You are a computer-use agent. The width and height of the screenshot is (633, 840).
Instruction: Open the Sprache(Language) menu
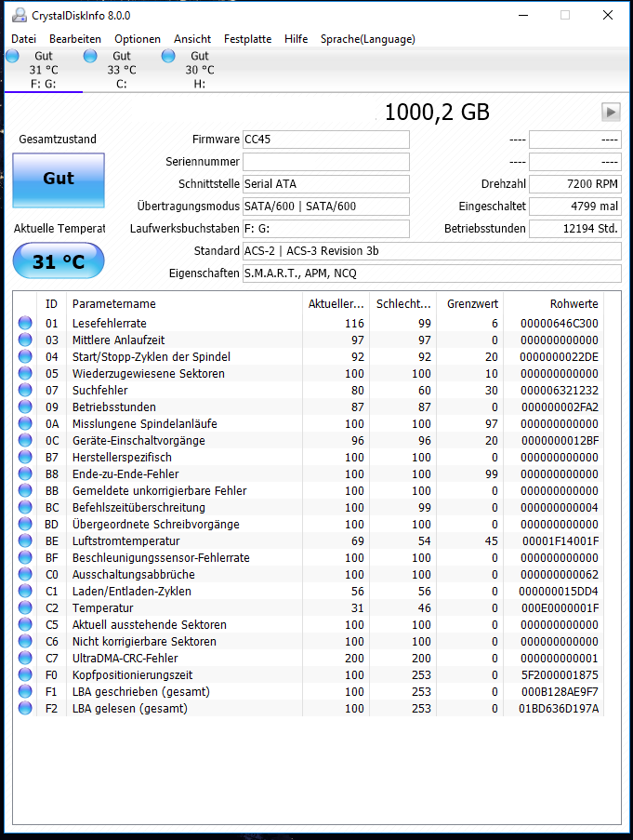pos(367,39)
